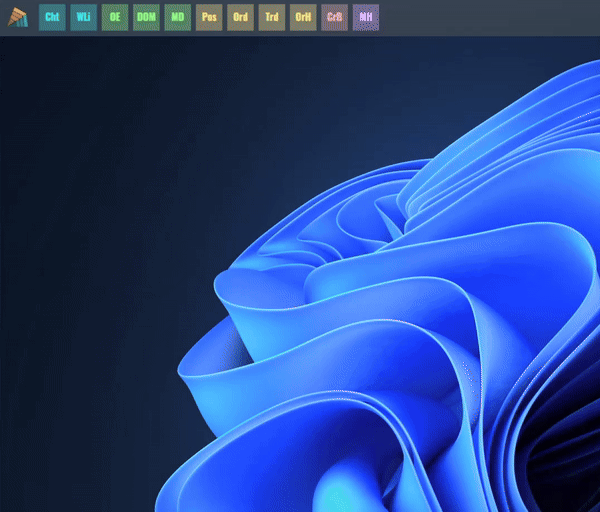This screenshot has height=512, width=600.
Task: Open the OrH order history button
Action: [x=303, y=17]
